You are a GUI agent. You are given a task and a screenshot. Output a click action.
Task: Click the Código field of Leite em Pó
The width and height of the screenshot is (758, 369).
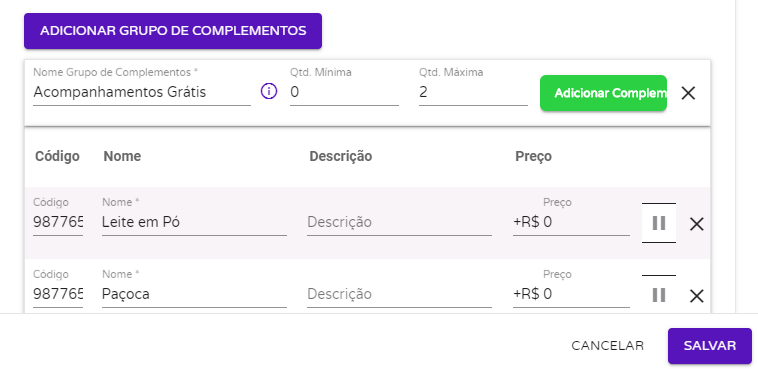point(58,222)
